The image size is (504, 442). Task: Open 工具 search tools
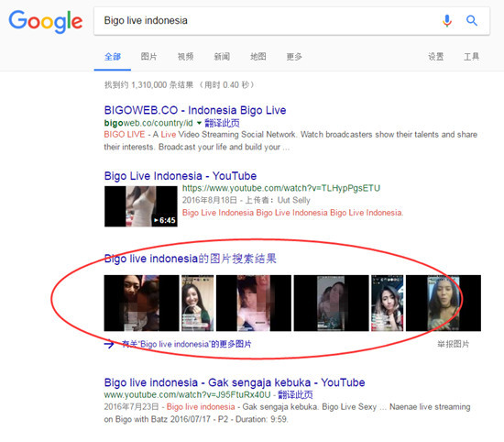pyautogui.click(x=471, y=57)
